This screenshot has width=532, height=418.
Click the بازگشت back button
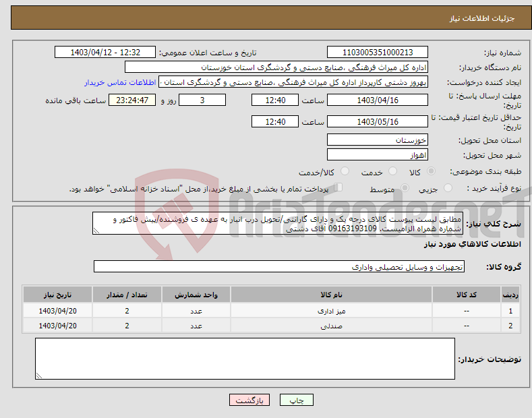tap(249, 400)
